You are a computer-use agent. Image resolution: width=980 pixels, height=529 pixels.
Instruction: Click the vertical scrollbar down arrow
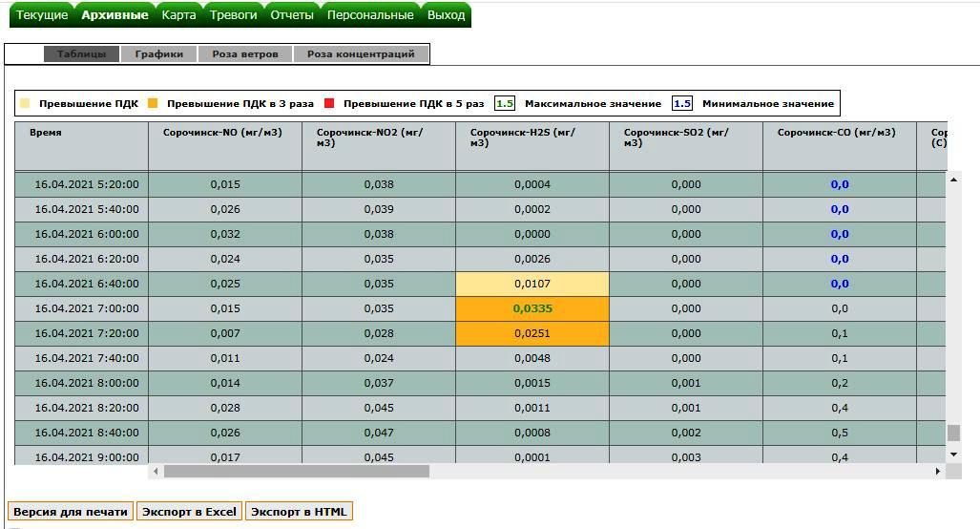[x=953, y=455]
